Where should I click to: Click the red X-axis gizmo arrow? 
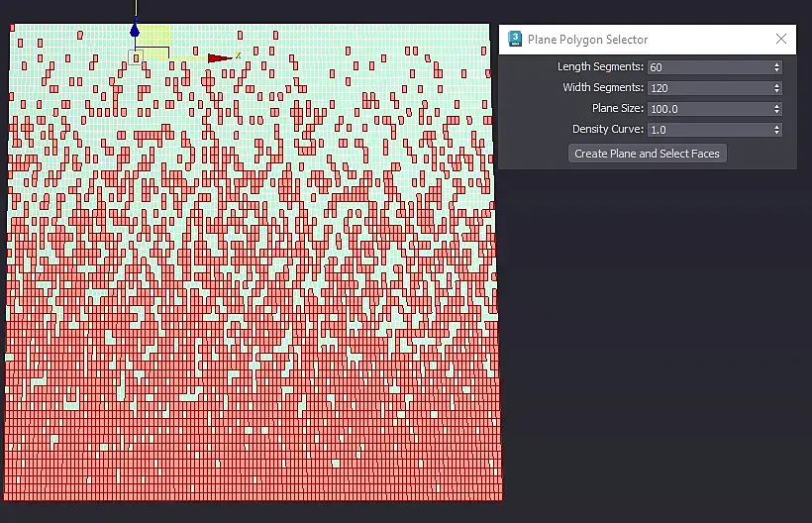(220, 58)
